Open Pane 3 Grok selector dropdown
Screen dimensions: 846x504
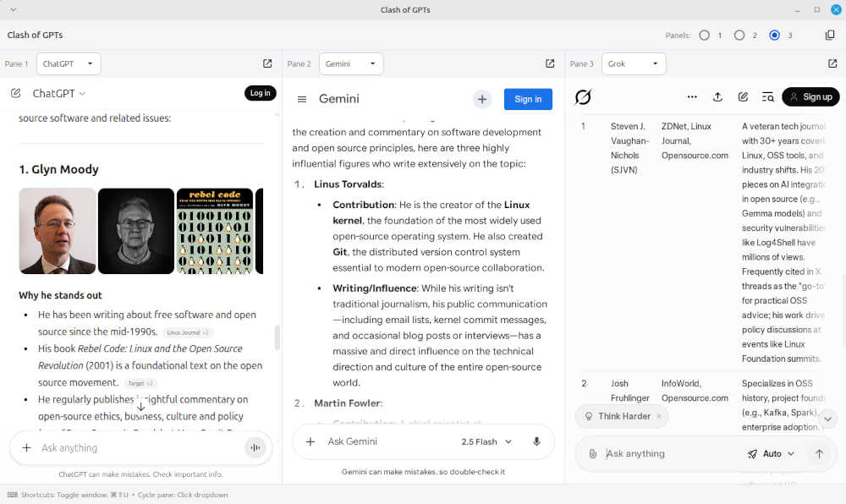[x=633, y=63]
